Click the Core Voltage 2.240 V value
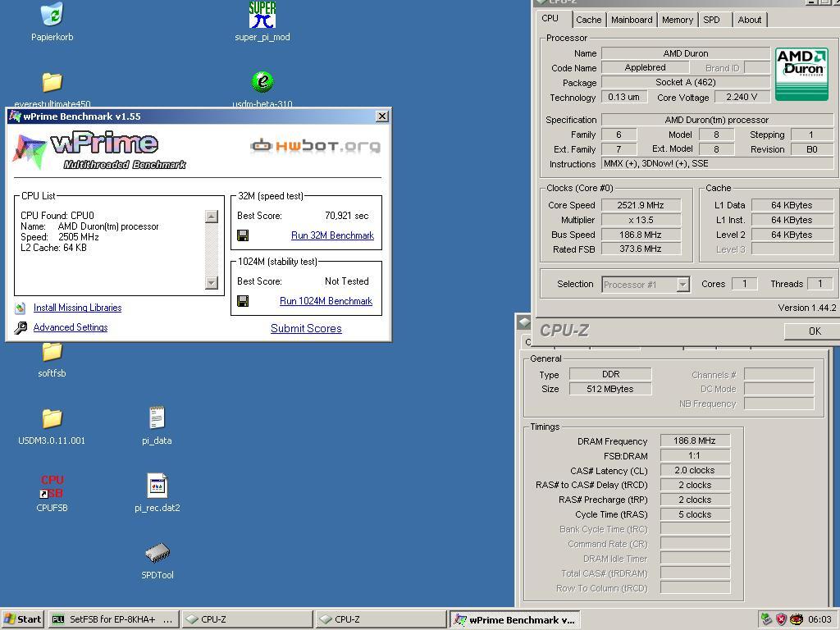The width and height of the screenshot is (840, 630). point(742,97)
